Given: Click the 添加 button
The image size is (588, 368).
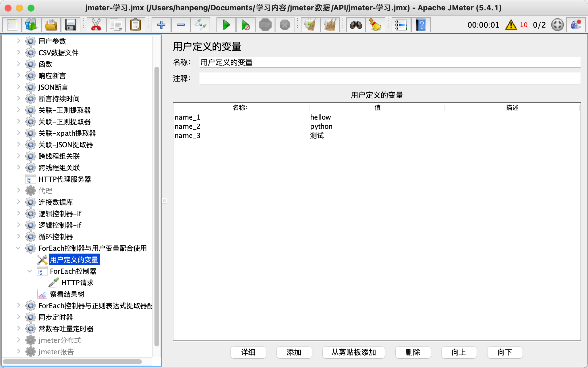Looking at the screenshot, I should tap(294, 352).
